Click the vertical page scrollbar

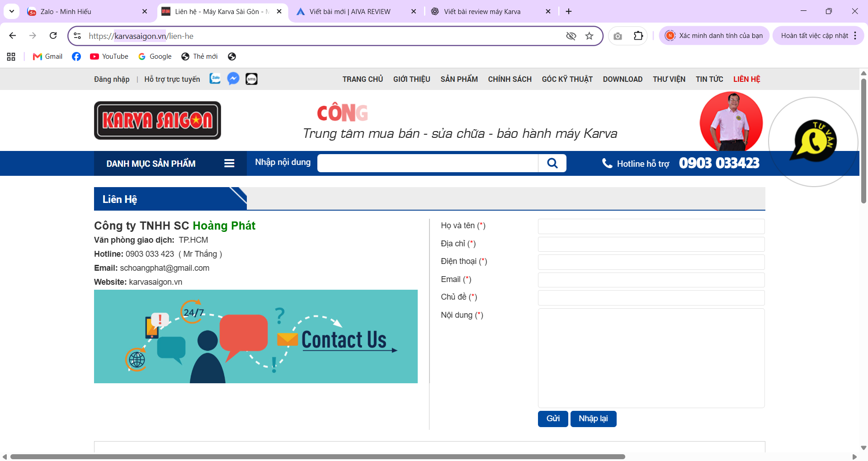pyautogui.click(x=863, y=141)
